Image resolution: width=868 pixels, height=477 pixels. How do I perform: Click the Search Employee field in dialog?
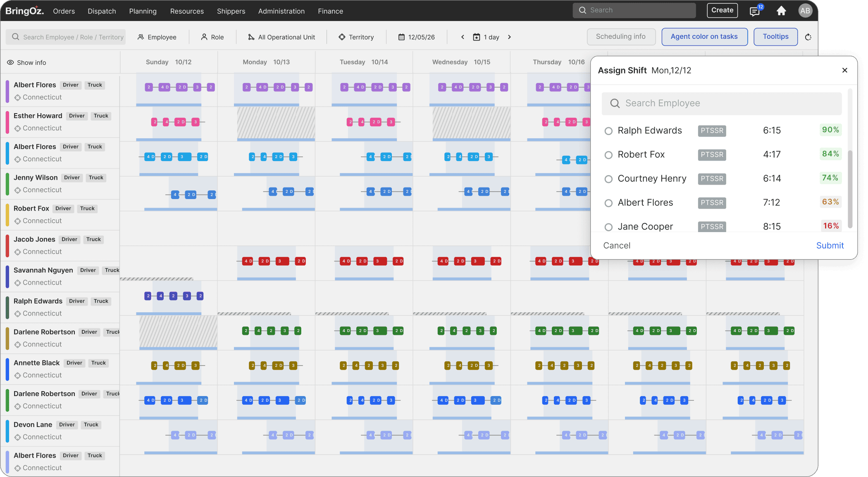(x=722, y=103)
